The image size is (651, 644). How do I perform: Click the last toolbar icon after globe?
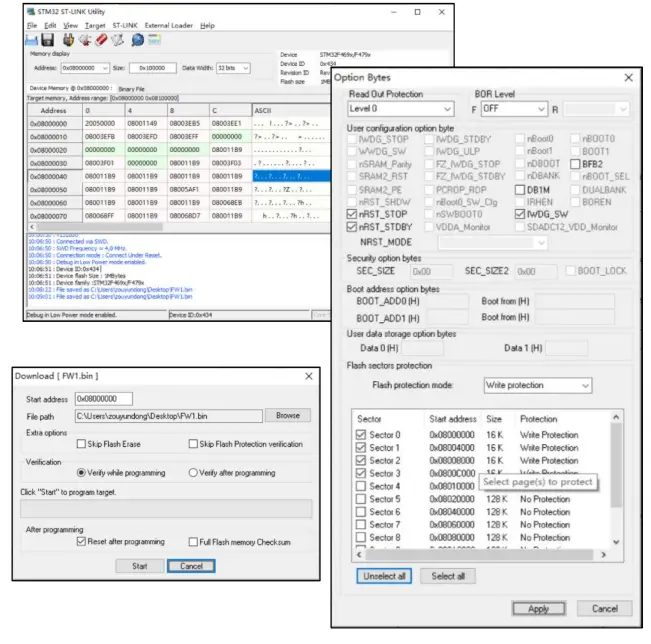coord(154,40)
